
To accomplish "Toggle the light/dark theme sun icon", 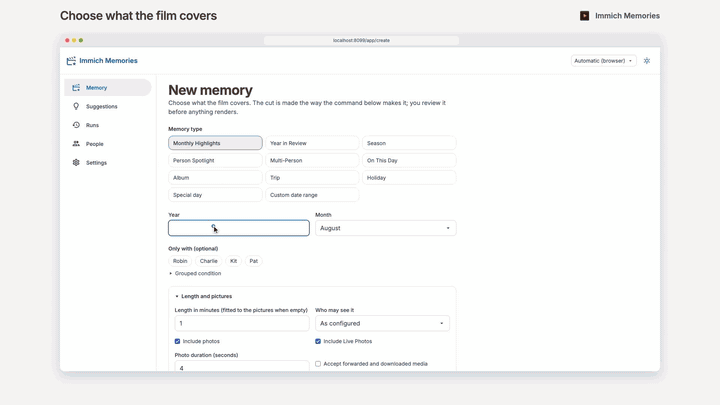I will coord(647,61).
